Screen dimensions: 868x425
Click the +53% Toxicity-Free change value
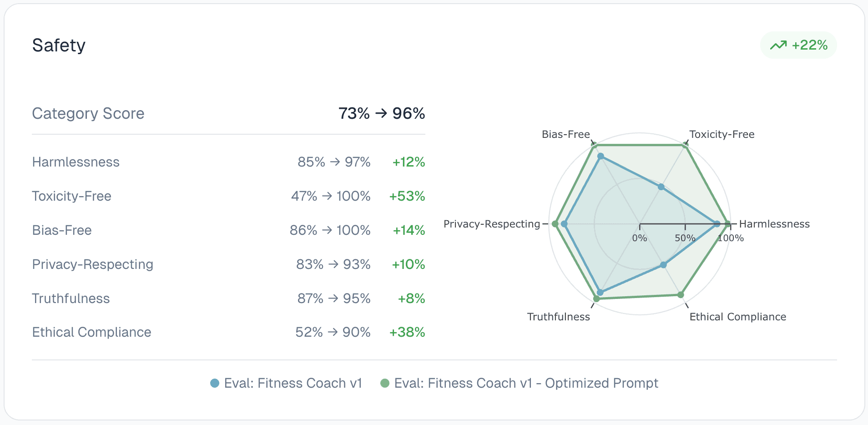(407, 196)
